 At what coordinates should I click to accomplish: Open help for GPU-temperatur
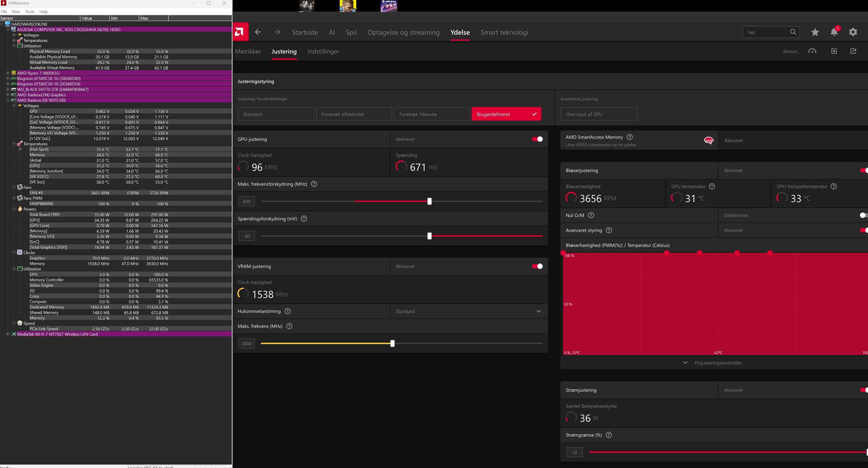712,186
